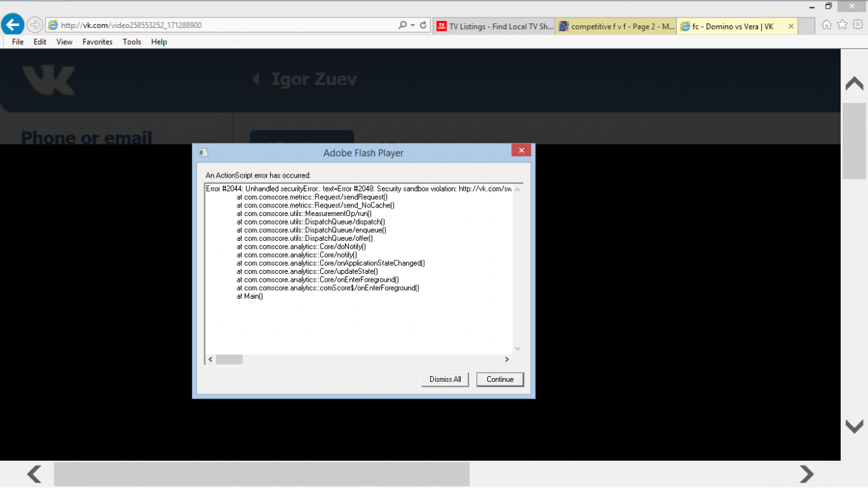Open the Edit menu
Image resolution: width=868 pixels, height=488 pixels.
(x=40, y=42)
